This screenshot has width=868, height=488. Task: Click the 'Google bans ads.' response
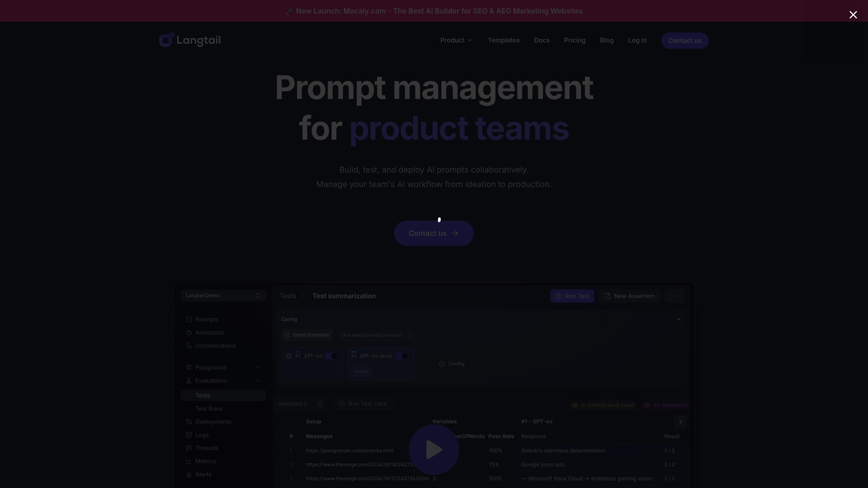point(543,465)
